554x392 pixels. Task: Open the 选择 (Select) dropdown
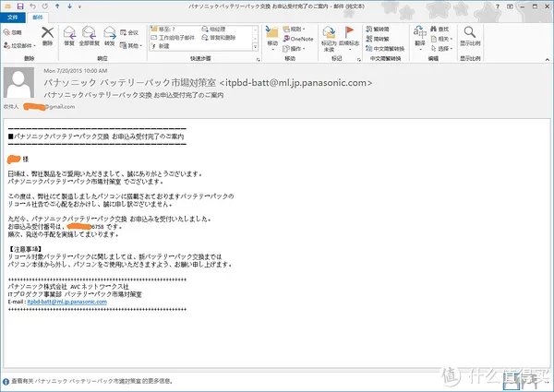(441, 49)
